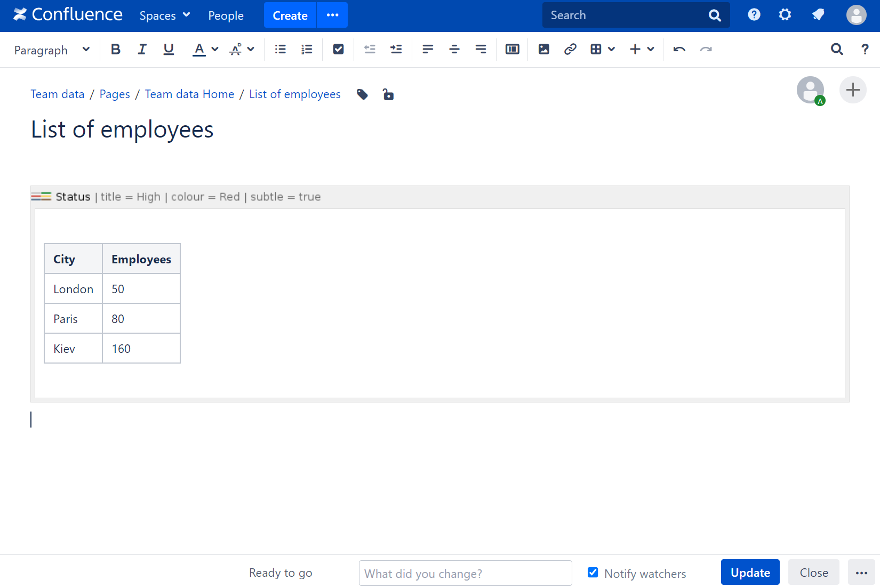Click the undo arrow
Image resolution: width=880 pixels, height=588 pixels.
tap(679, 50)
